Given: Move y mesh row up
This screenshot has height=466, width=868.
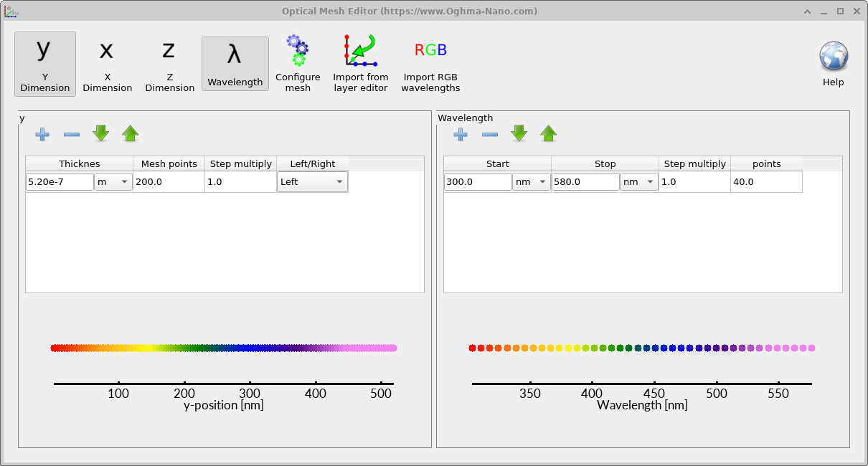Looking at the screenshot, I should click(x=131, y=134).
